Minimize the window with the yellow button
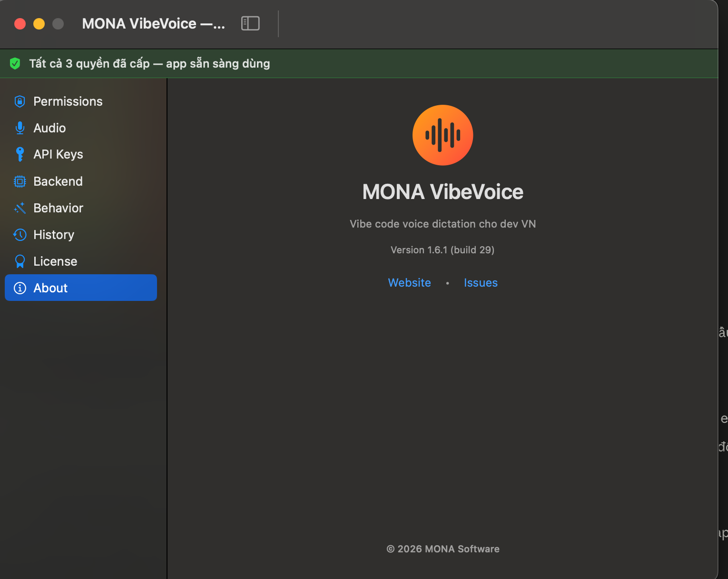This screenshot has width=728, height=579. 39,24
